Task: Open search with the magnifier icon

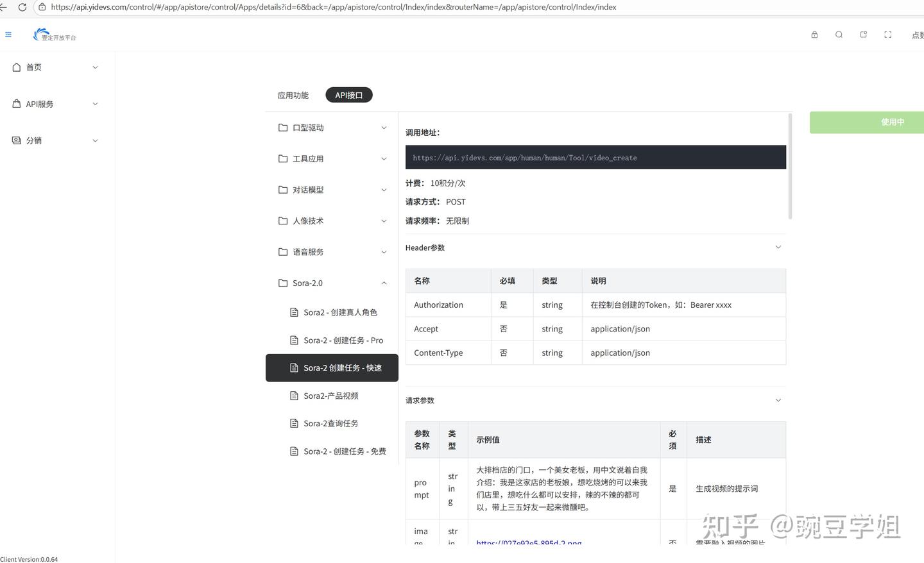Action: click(x=839, y=35)
